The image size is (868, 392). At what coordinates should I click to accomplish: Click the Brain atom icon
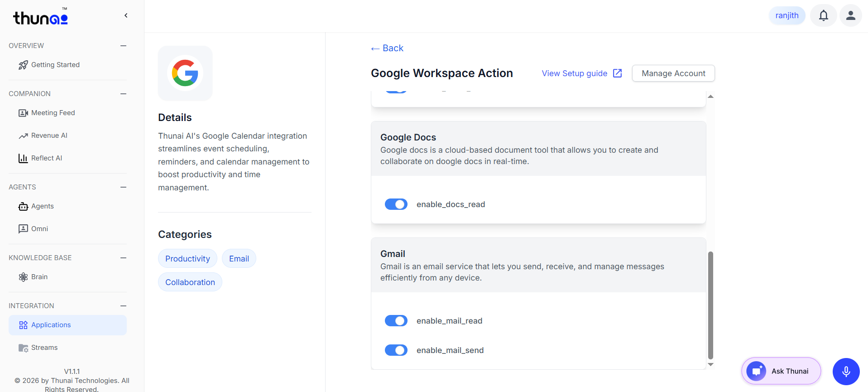pos(23,277)
